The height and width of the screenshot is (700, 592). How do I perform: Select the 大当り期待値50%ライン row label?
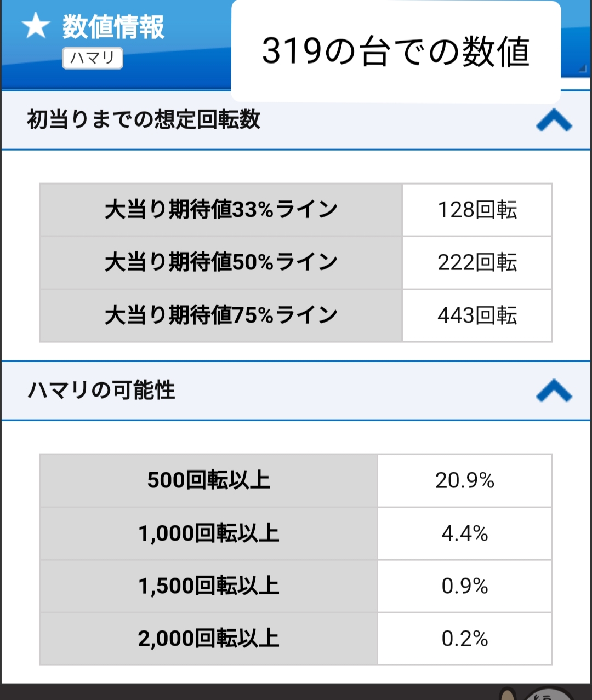coord(221,262)
